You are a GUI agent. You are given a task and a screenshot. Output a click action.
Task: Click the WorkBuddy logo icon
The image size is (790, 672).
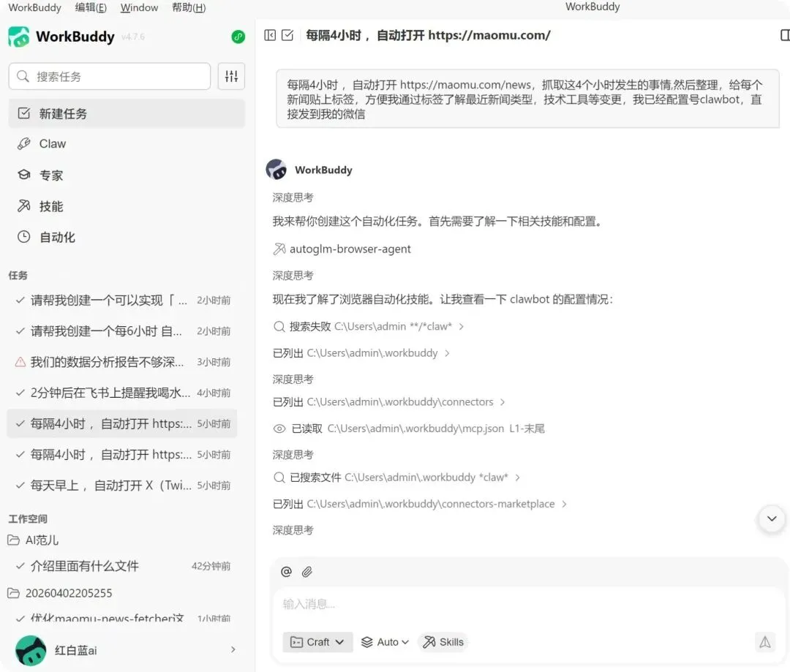pos(18,37)
